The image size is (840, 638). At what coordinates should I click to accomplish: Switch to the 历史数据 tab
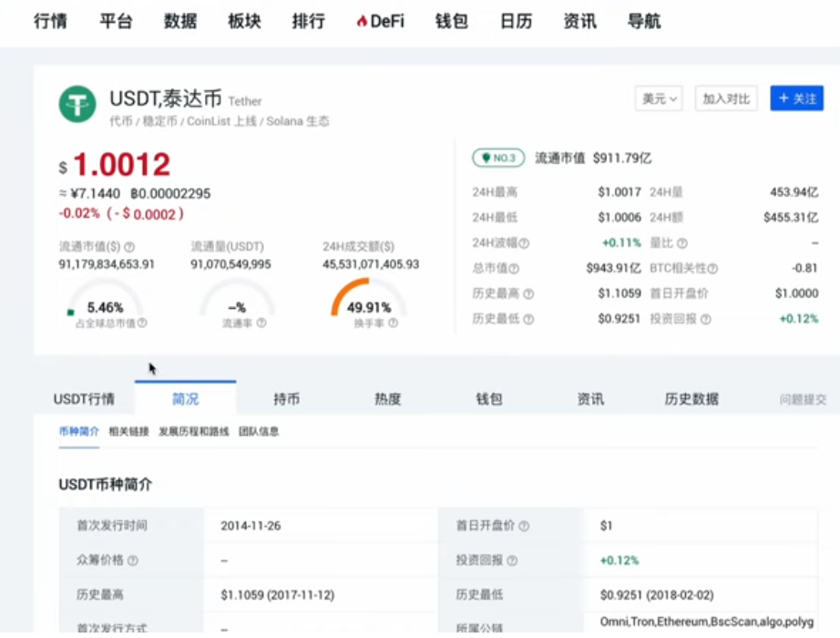(x=691, y=399)
